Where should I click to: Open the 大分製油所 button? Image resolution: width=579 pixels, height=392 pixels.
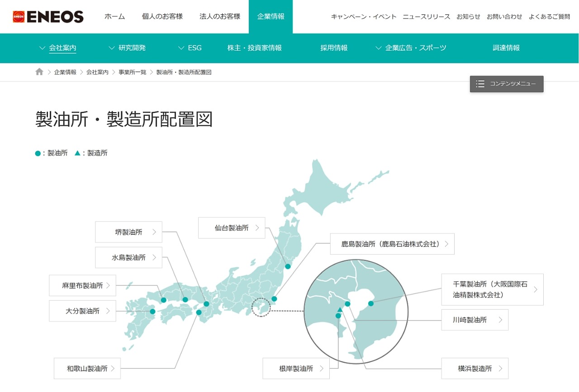tap(82, 311)
